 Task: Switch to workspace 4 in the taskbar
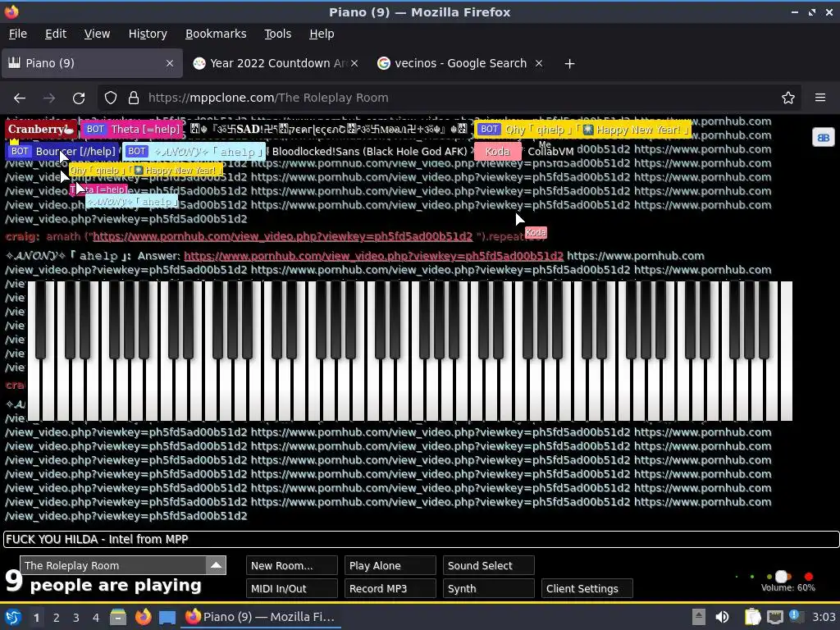click(x=96, y=618)
